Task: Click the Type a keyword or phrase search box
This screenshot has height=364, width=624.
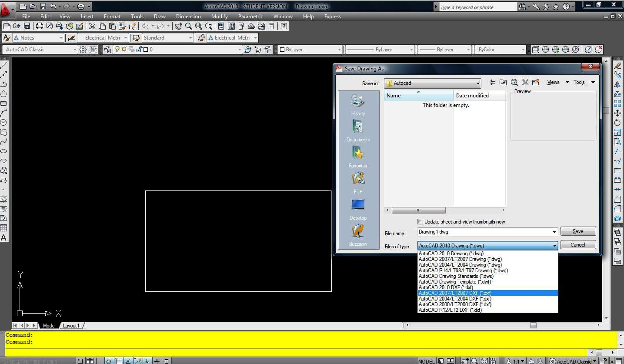Action: coord(477,7)
